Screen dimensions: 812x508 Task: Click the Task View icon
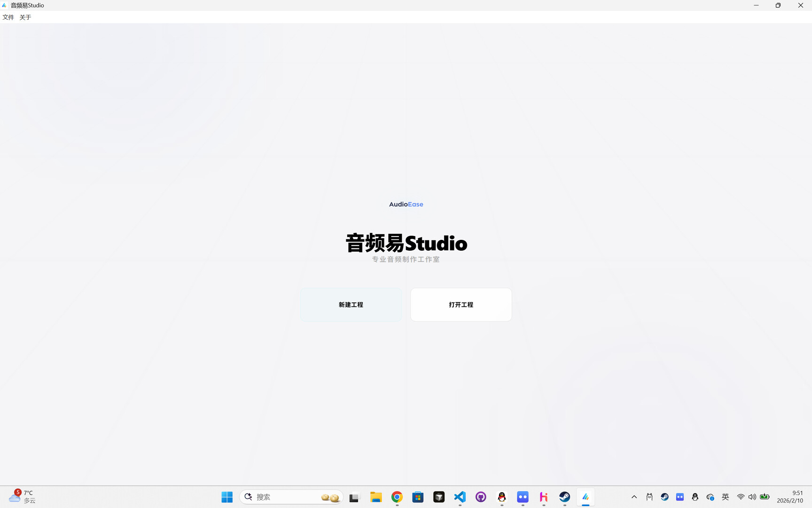[x=354, y=497]
